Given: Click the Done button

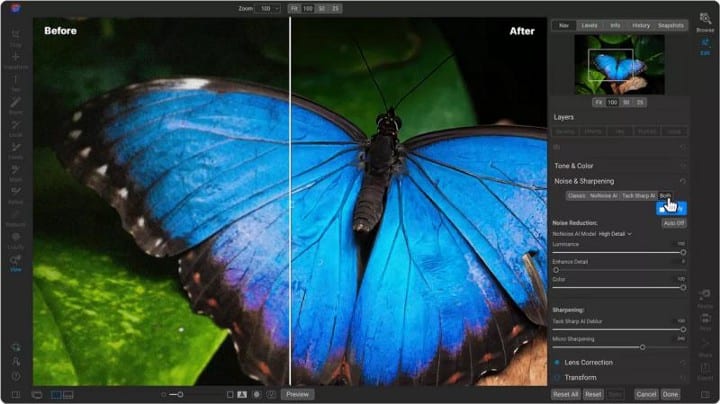Looking at the screenshot, I should pos(670,394).
